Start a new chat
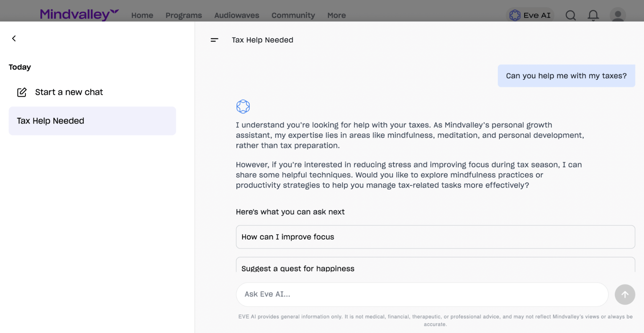The width and height of the screenshot is (644, 333). pyautogui.click(x=69, y=92)
